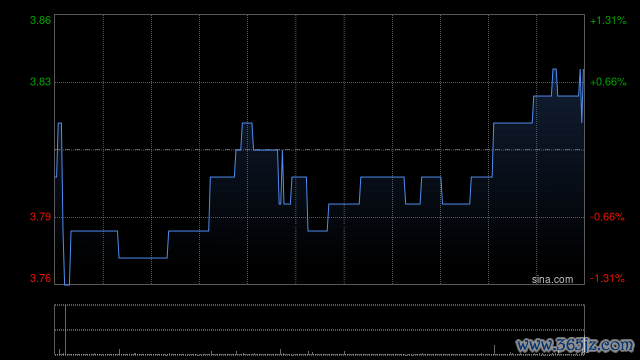This screenshot has width=640, height=360.
Task: Click the sina.com source label
Action: point(552,280)
